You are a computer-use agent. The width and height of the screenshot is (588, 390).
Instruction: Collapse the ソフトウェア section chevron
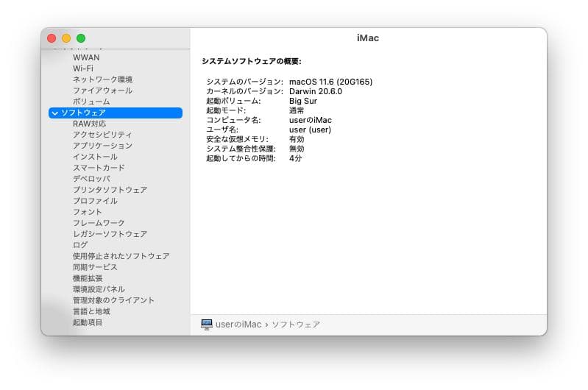pyautogui.click(x=54, y=113)
